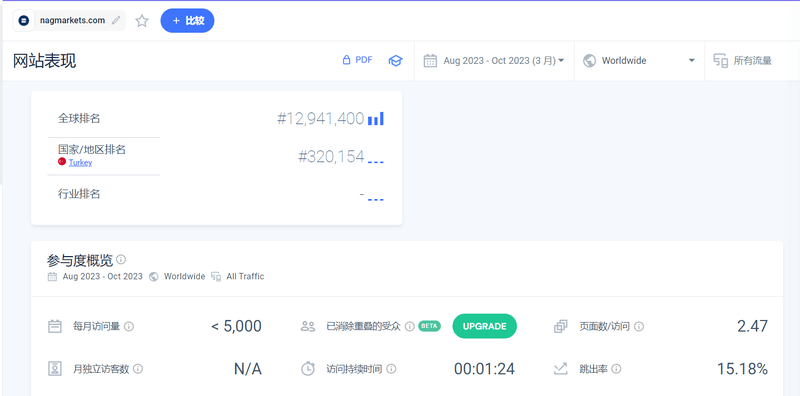Show info tooltip for 每月访问量
Viewport: 800px width, 396px height.
(x=129, y=326)
